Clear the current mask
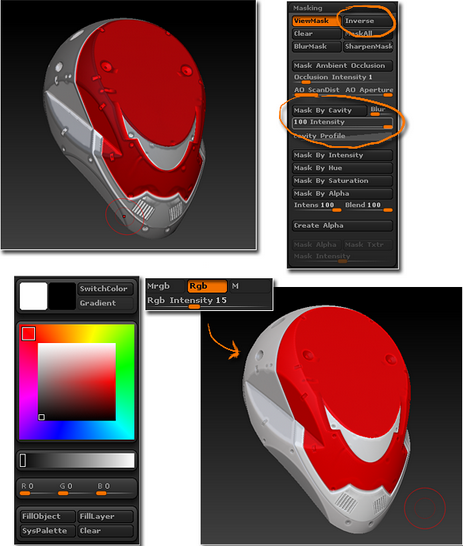The image size is (463, 546). click(x=316, y=34)
